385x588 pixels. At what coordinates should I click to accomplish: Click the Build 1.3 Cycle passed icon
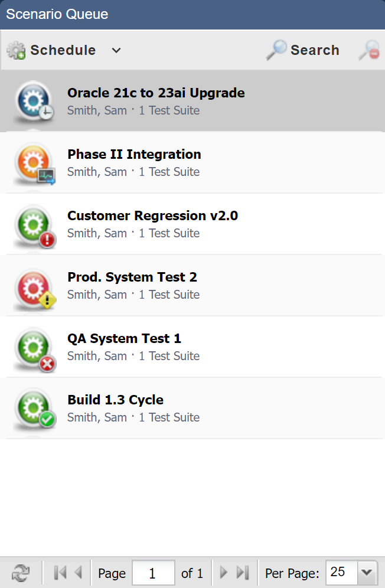point(34,409)
